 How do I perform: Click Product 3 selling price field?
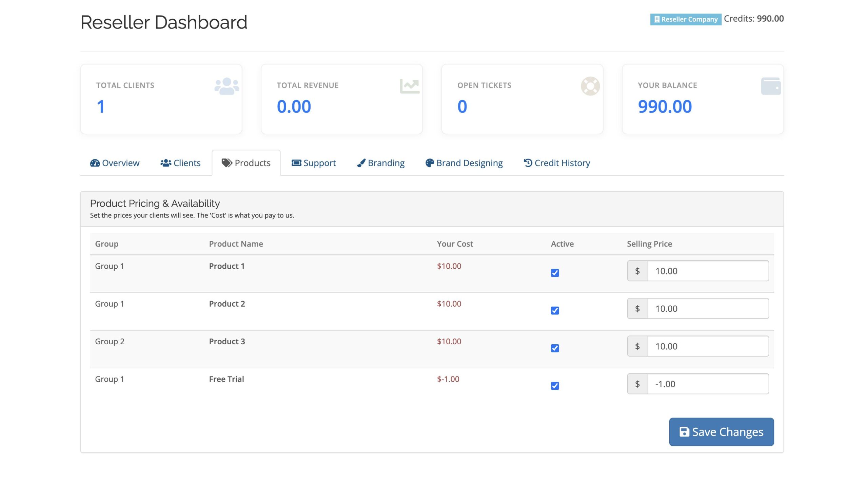click(708, 346)
